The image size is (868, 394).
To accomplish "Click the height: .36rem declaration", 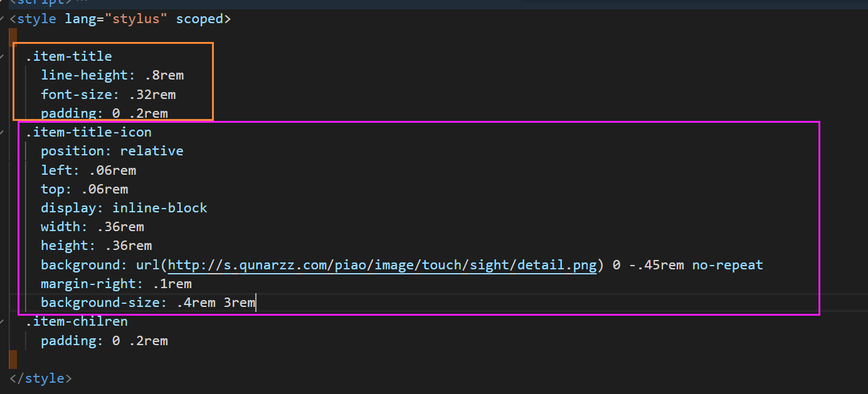I will [x=96, y=246].
